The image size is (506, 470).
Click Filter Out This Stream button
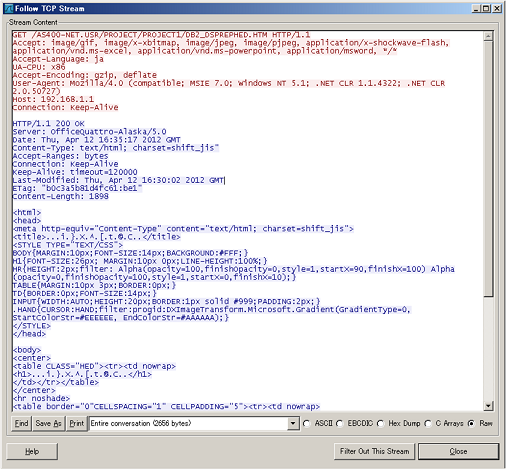(374, 451)
